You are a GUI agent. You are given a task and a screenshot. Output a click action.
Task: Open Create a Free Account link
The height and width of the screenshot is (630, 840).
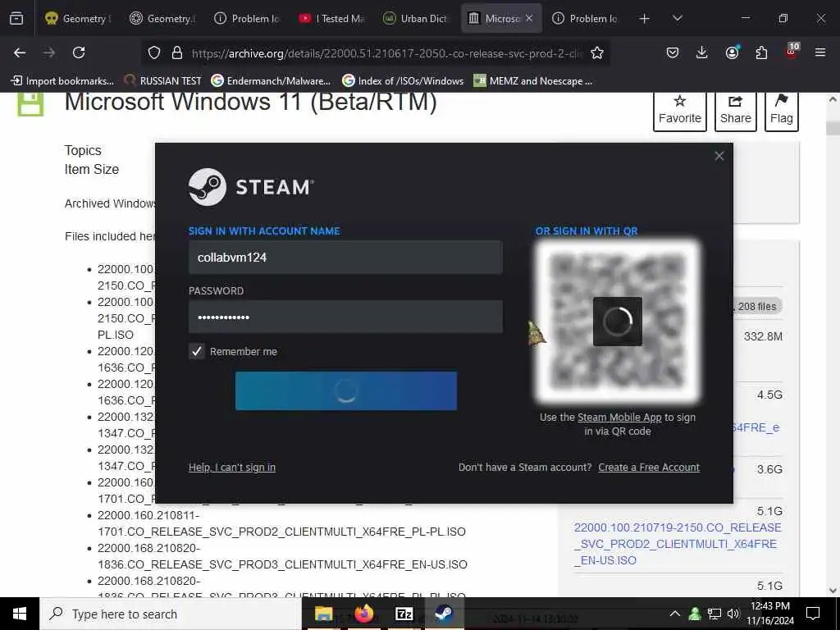(649, 467)
